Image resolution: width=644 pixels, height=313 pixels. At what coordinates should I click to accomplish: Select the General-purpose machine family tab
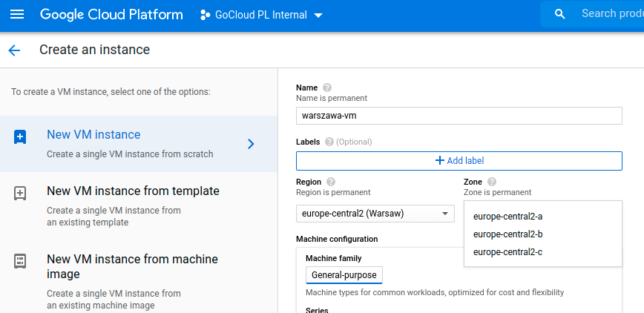[344, 275]
